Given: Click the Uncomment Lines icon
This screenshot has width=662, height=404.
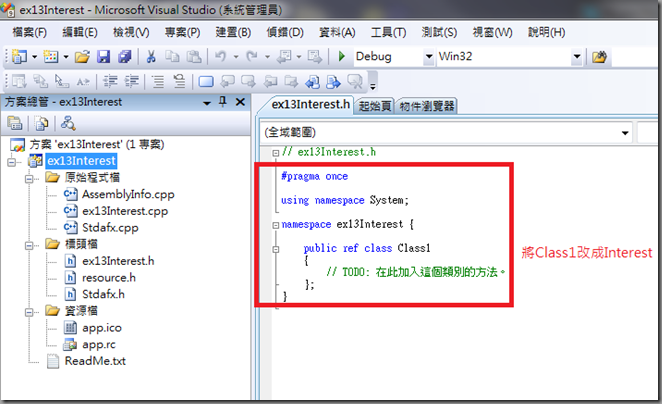Looking at the screenshot, I should [179, 81].
